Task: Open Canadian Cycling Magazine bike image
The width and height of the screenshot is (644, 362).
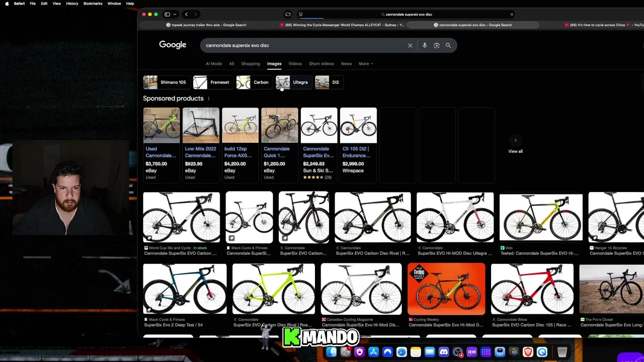Action: pyautogui.click(x=361, y=289)
